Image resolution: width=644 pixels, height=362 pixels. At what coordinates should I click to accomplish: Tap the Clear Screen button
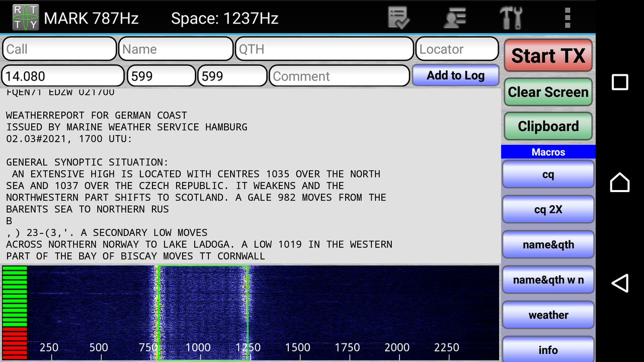(548, 92)
